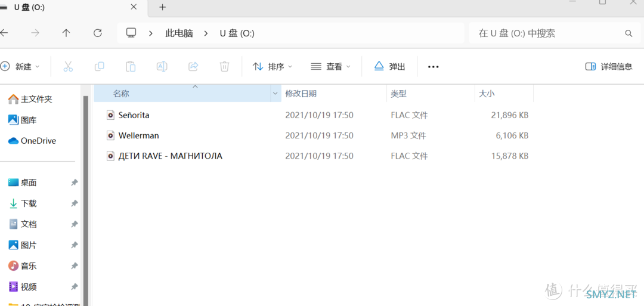
Task: Click the ДЕТИ RAVE file icon
Action: (110, 156)
